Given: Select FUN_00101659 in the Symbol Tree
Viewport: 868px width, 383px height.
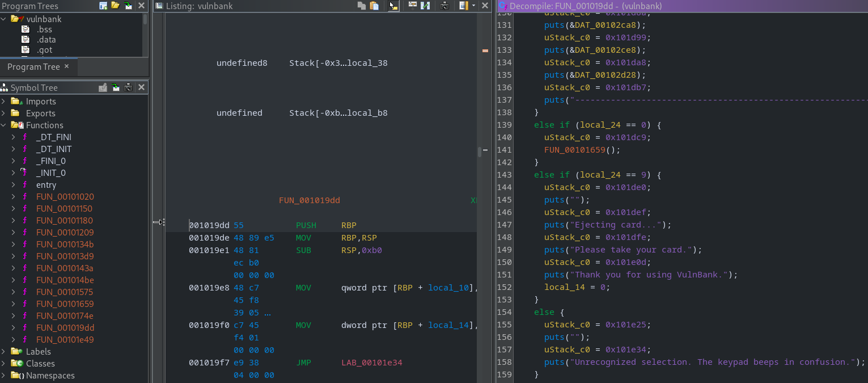Looking at the screenshot, I should coord(65,304).
